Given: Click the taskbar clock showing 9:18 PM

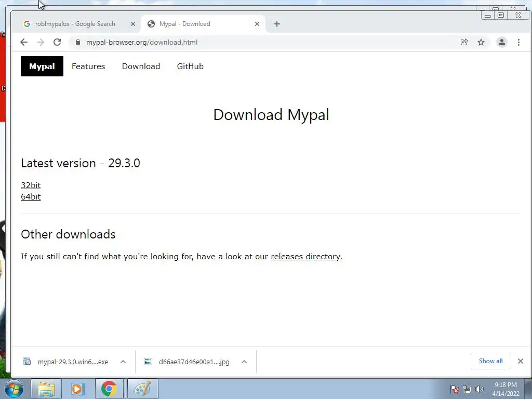Looking at the screenshot, I should [506, 389].
